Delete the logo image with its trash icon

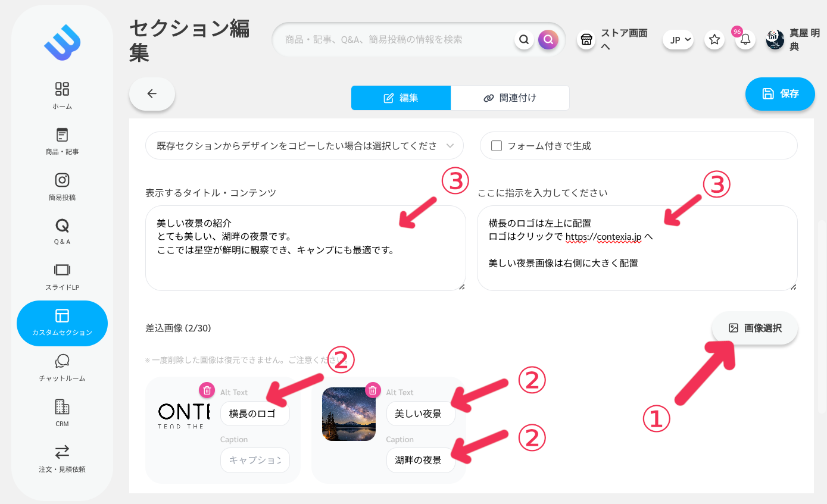pyautogui.click(x=207, y=390)
